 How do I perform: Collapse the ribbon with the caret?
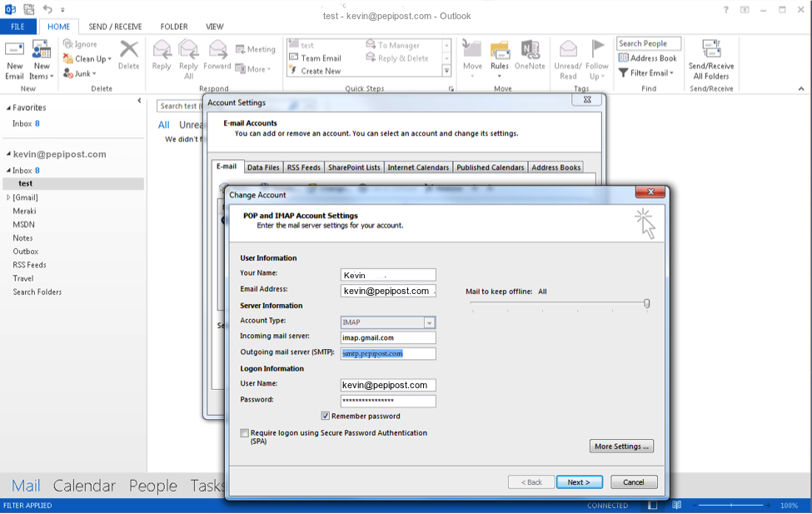point(801,88)
